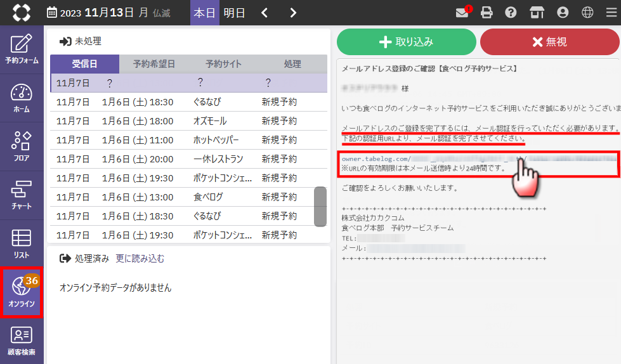
Task: Click the green 取り込み button
Action: [x=406, y=42]
